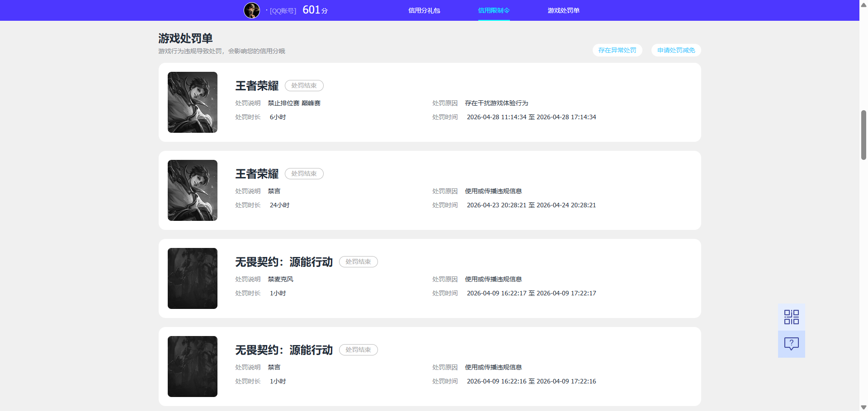
Task: Click the reason 存在干扰游戏体验行为
Action: pos(496,103)
